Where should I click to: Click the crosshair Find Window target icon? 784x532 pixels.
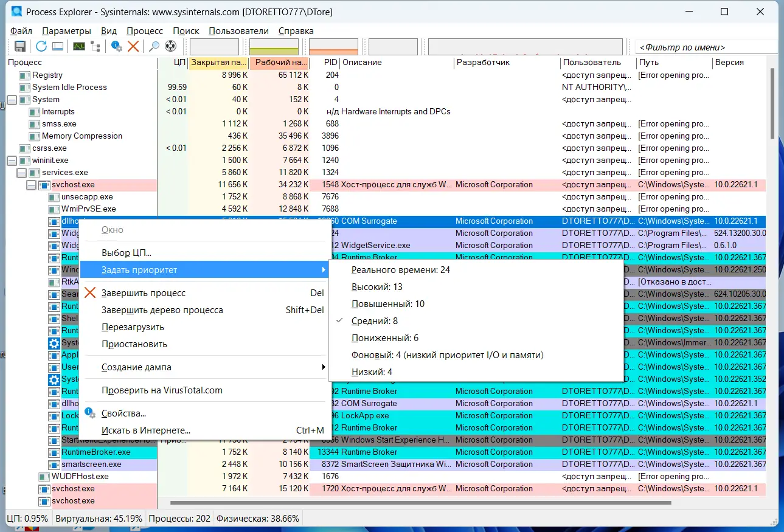(170, 46)
